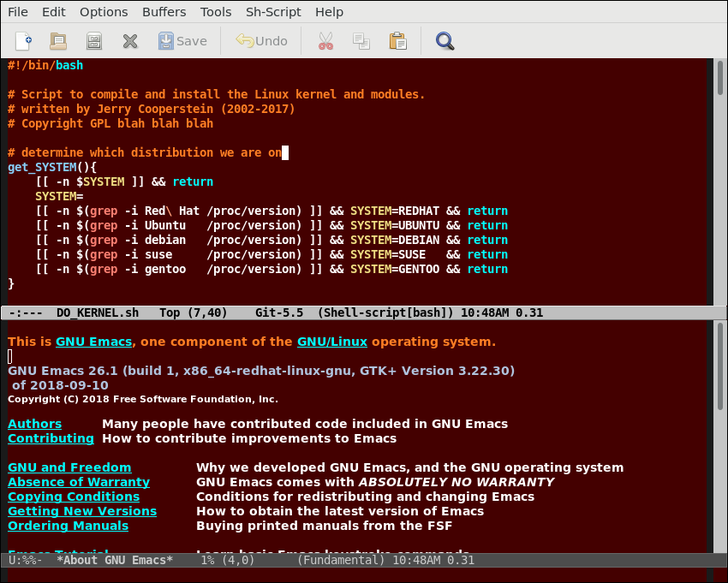Click the Free Software Foundation copyright line

click(x=143, y=399)
